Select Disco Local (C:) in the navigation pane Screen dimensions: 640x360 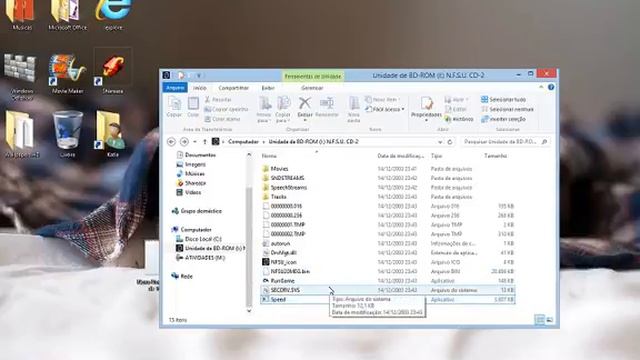pyautogui.click(x=199, y=239)
